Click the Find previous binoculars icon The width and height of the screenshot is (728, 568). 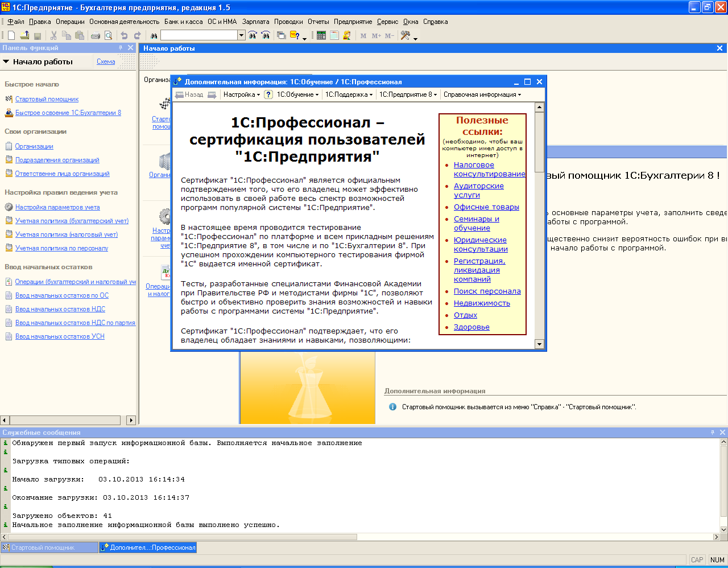[266, 35]
